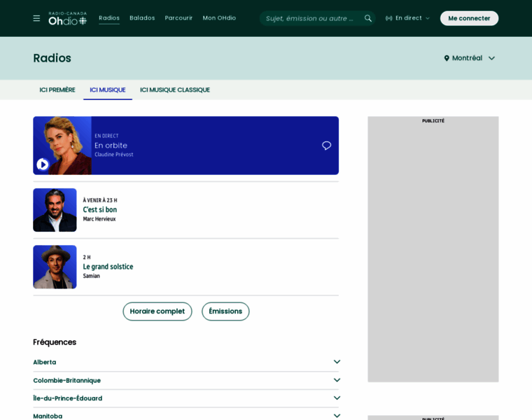Play the En orbite live stream
Screen dimensions: 532x420
click(x=43, y=164)
